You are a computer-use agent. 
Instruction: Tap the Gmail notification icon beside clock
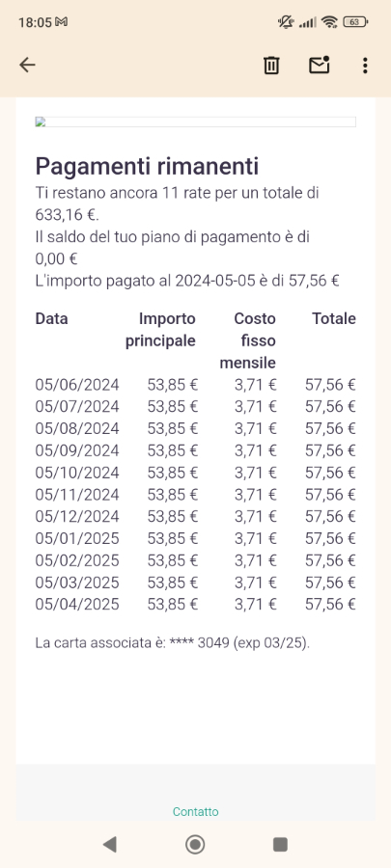click(x=62, y=22)
